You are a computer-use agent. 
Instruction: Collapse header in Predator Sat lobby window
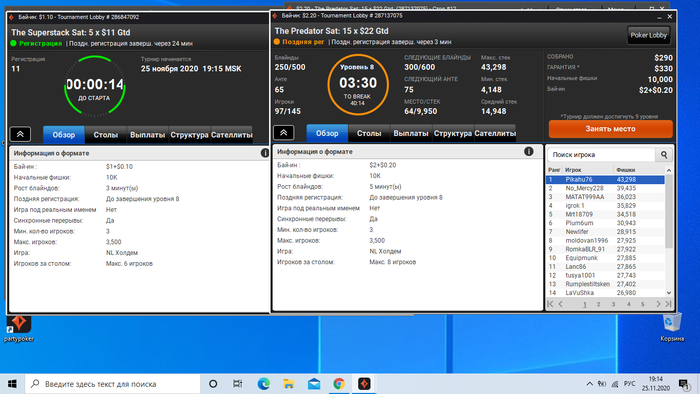pyautogui.click(x=283, y=133)
